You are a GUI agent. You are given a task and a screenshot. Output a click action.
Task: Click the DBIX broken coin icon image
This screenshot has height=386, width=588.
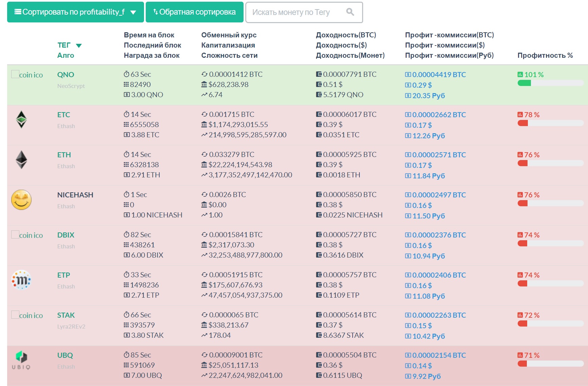(x=27, y=235)
